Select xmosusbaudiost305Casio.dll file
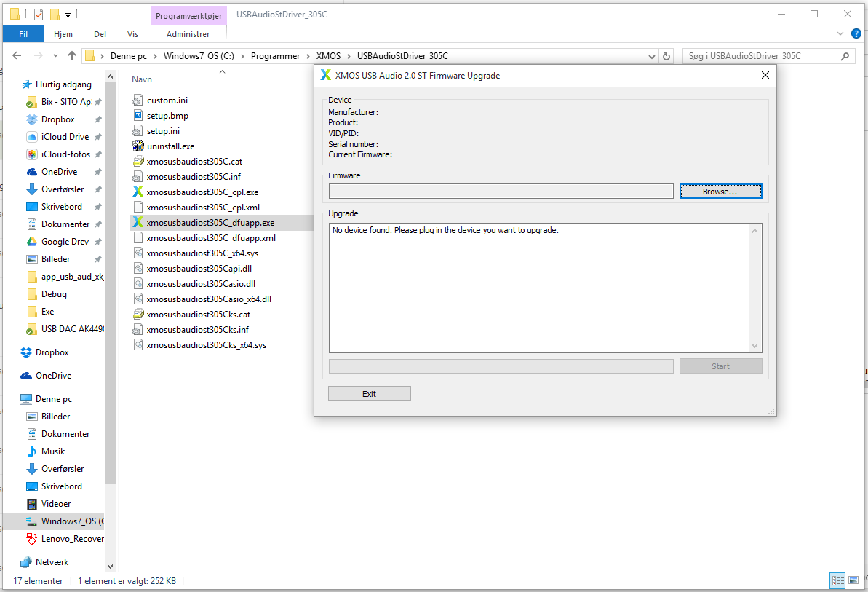The height and width of the screenshot is (592, 868). pyautogui.click(x=201, y=284)
